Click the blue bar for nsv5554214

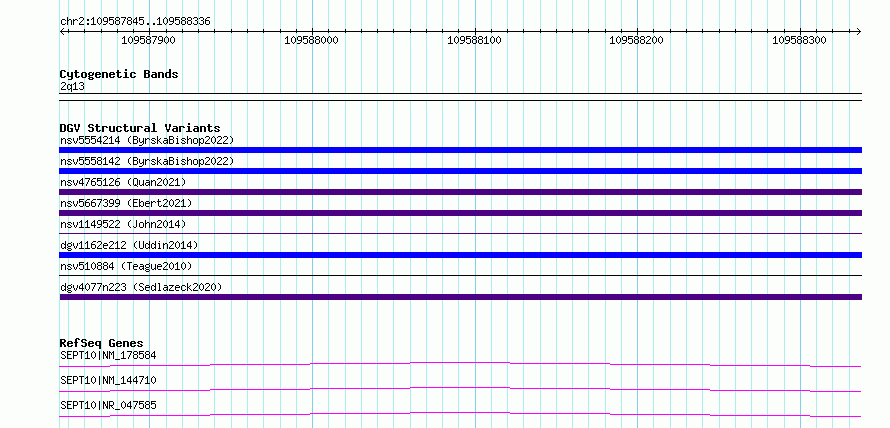(460, 150)
